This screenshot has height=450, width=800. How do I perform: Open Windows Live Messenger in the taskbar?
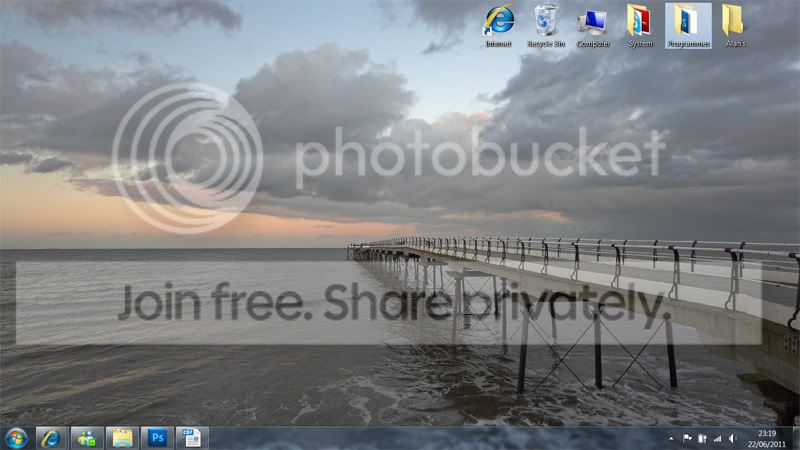tap(86, 437)
